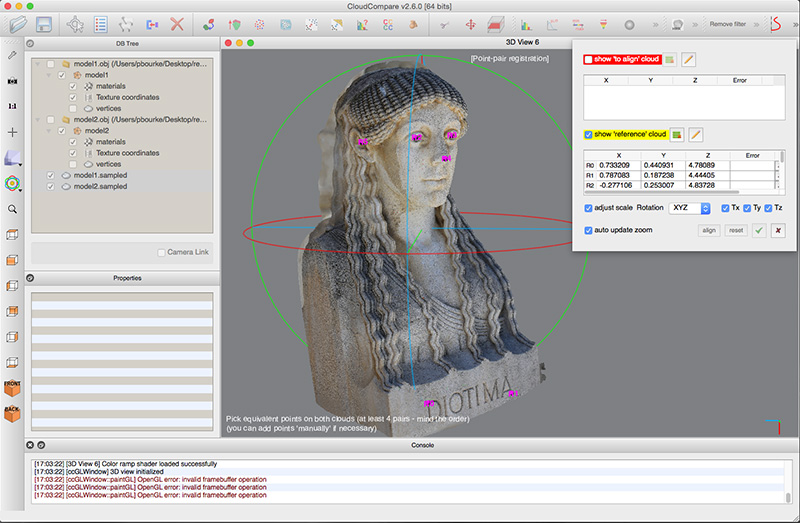This screenshot has width=800, height=523.
Task: Click the reset button
Action: pyautogui.click(x=736, y=231)
